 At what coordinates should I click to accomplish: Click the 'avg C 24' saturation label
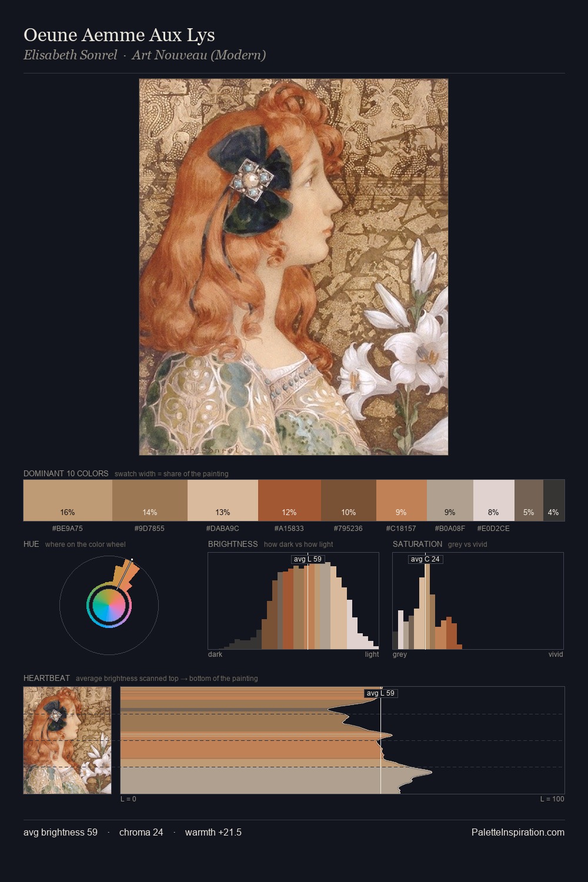click(425, 559)
